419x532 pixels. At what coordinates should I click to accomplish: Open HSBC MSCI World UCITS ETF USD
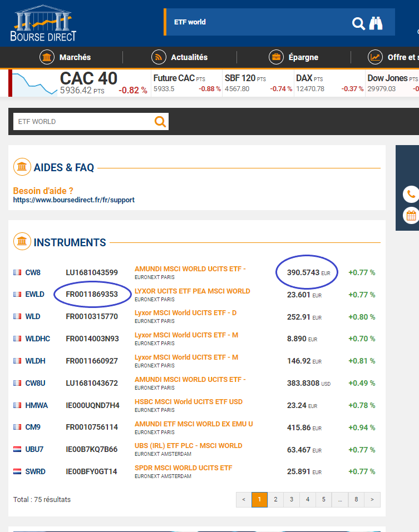tap(188, 402)
